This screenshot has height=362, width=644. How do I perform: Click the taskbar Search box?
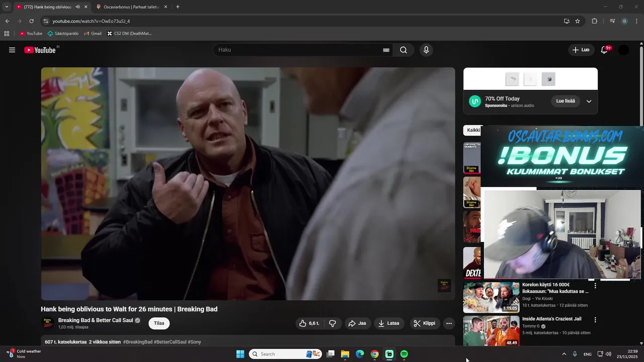285,354
